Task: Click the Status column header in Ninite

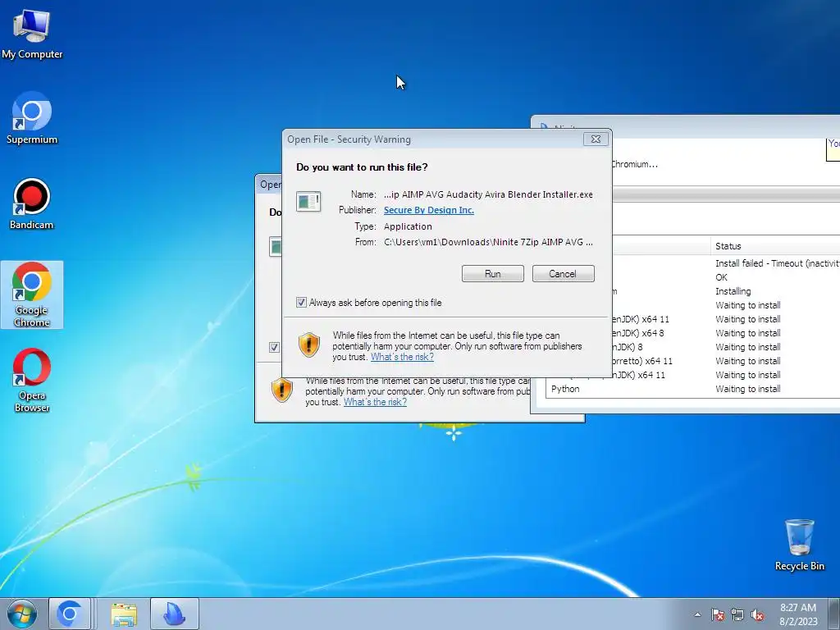Action: 774,246
